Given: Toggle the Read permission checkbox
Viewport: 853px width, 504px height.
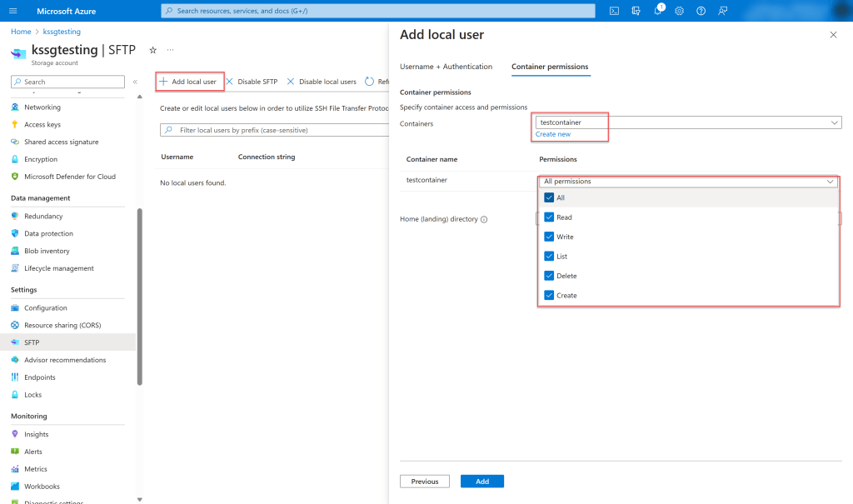Looking at the screenshot, I should 549,217.
